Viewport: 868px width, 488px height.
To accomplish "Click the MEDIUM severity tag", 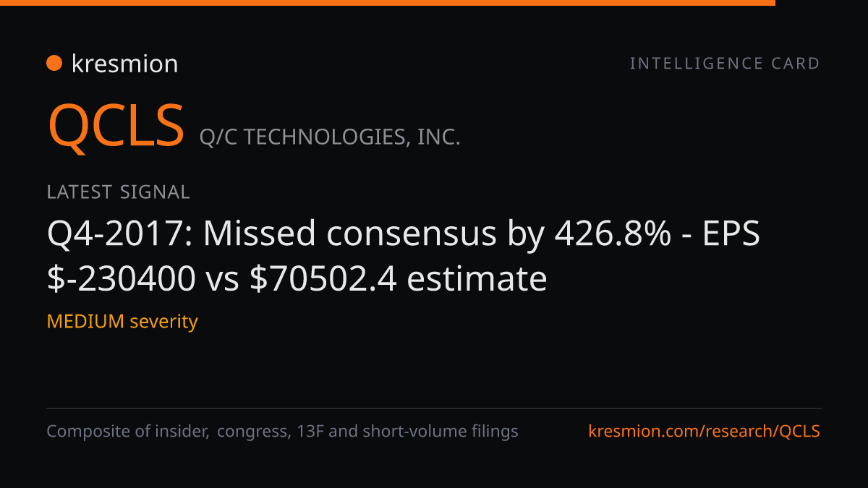I will click(x=122, y=321).
